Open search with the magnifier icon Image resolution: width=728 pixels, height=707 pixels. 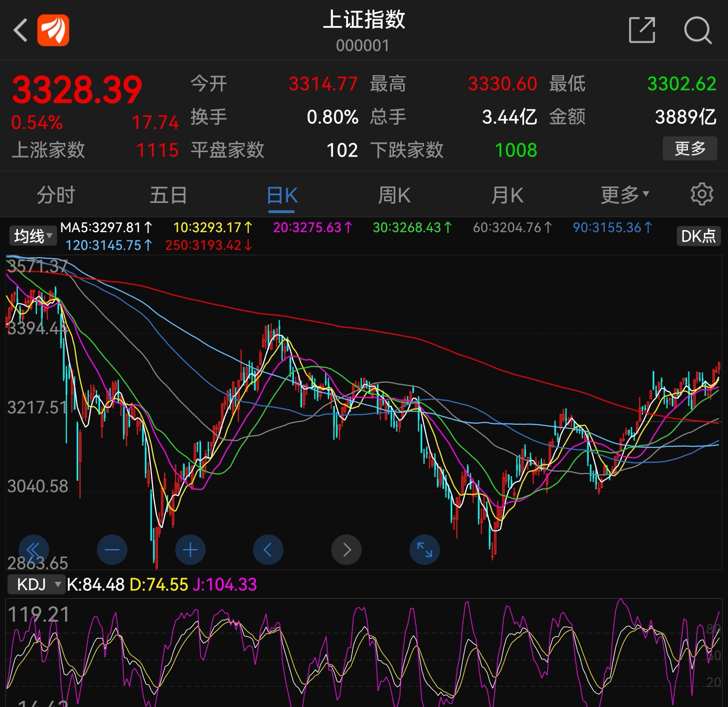pyautogui.click(x=698, y=31)
